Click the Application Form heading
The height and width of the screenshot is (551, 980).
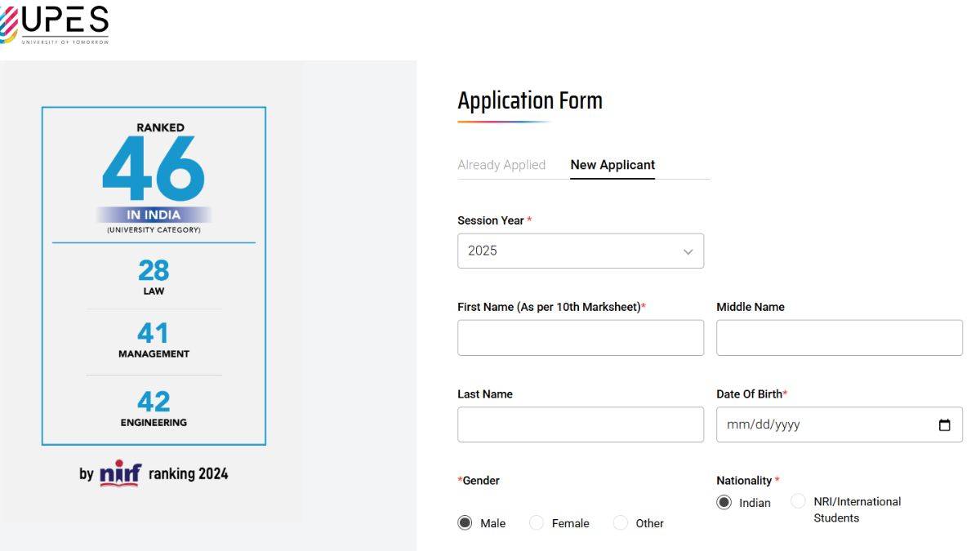tap(530, 100)
